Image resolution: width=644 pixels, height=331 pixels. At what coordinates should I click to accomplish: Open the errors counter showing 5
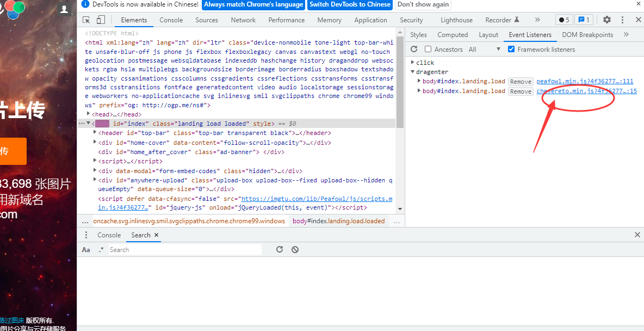pos(564,20)
